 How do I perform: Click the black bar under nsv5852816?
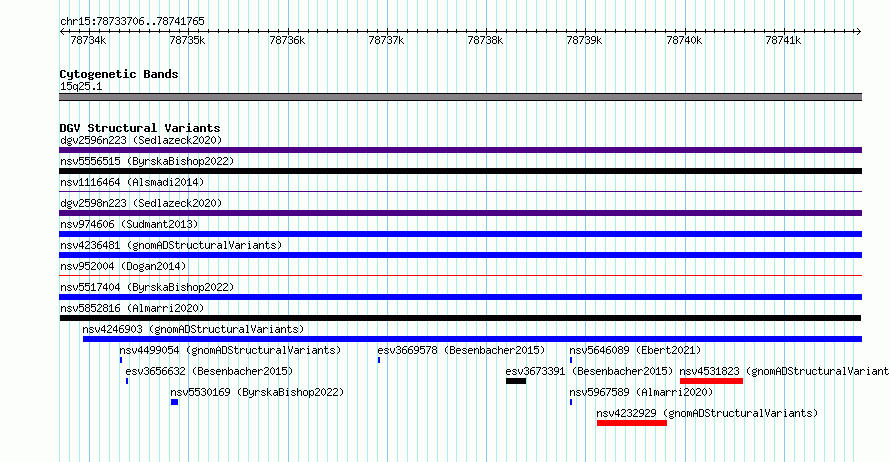tap(460, 318)
